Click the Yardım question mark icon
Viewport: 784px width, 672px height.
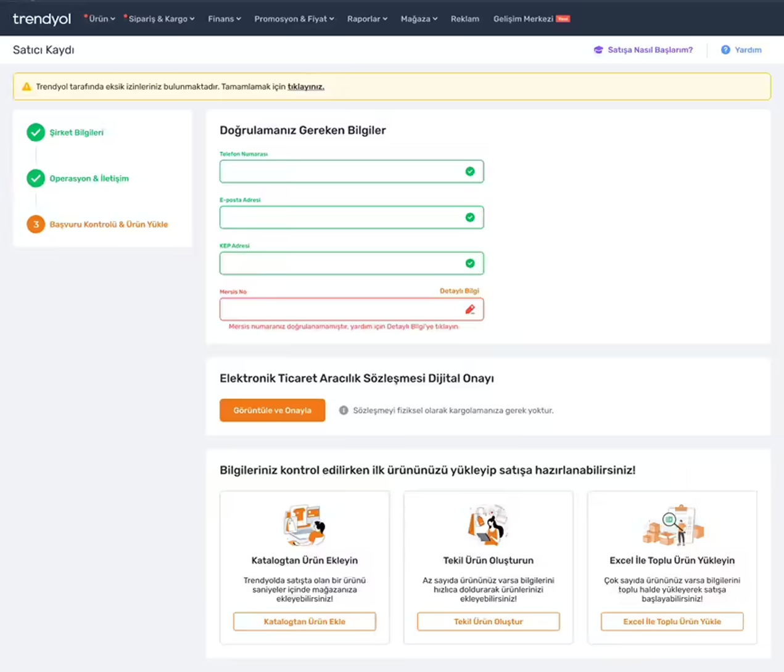[725, 50]
